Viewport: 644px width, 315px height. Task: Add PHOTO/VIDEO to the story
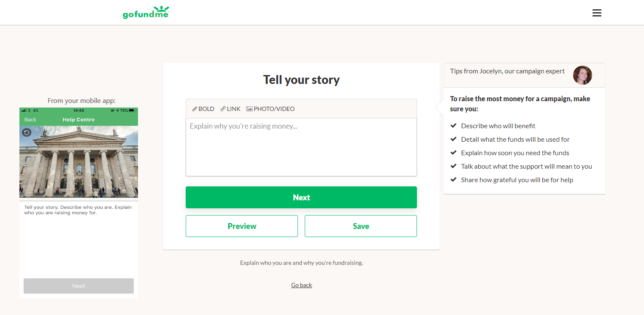click(271, 109)
